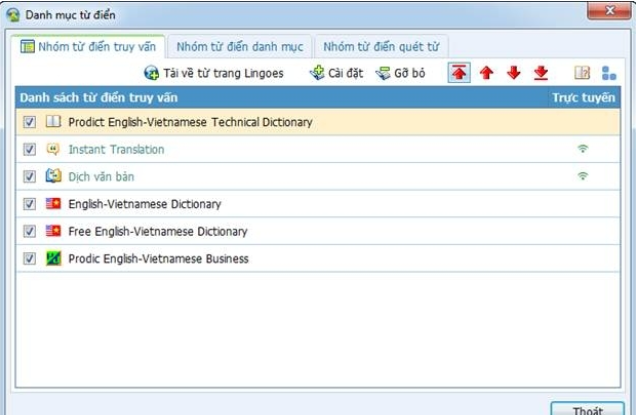
Task: Uncheck Prodict English-Vietnamese Technical Dictionary checkbox
Action: pyautogui.click(x=30, y=122)
